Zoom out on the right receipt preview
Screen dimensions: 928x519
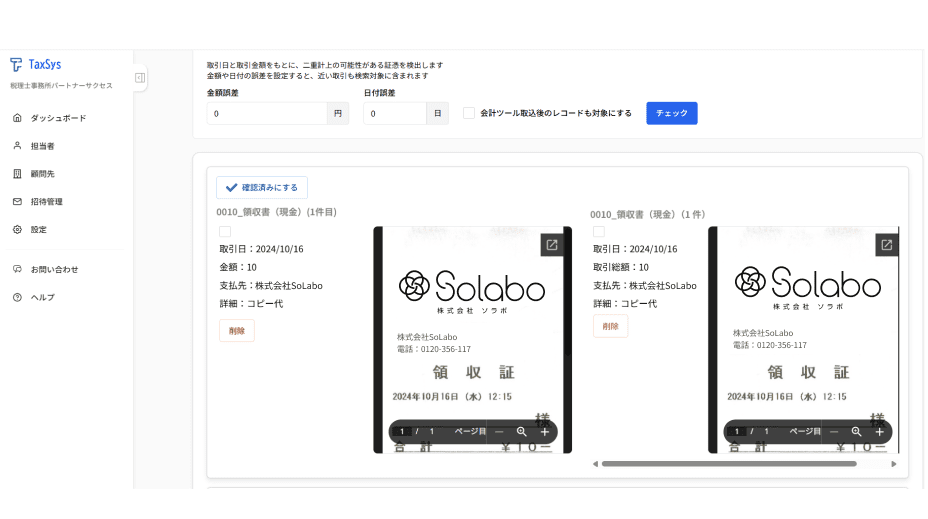(x=834, y=432)
